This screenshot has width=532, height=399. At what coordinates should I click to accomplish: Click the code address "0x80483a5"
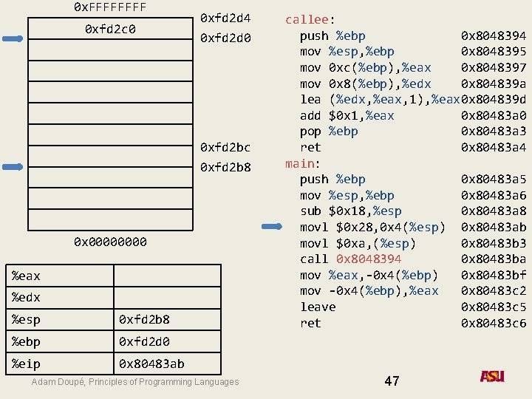tap(494, 179)
